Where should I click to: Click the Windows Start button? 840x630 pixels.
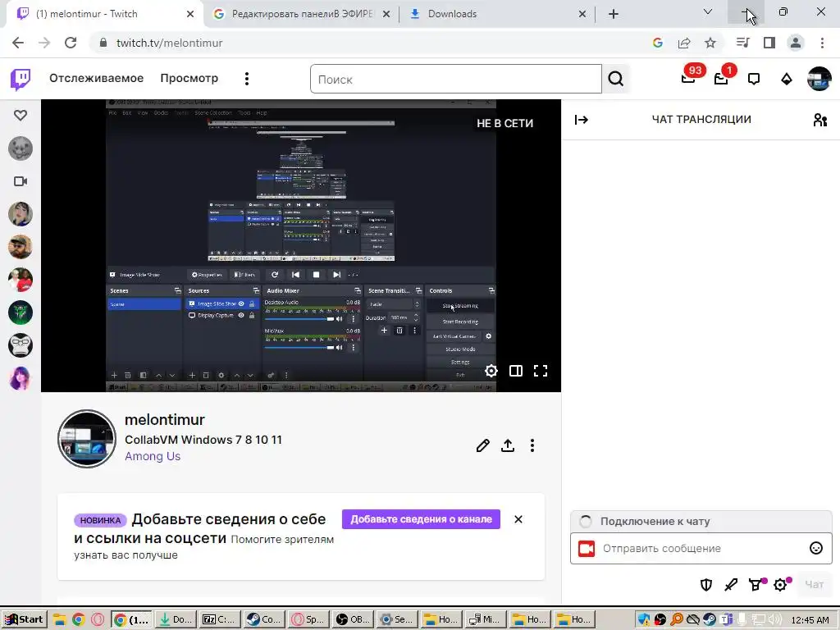coord(24,620)
